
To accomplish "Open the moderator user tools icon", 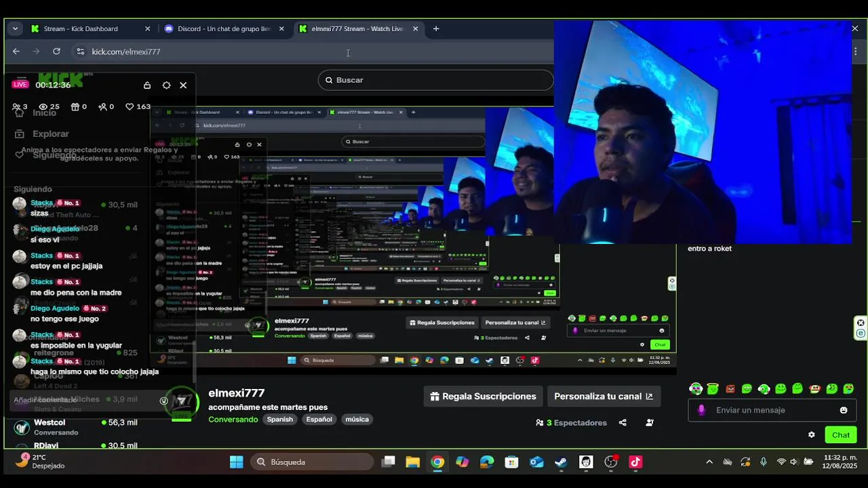I will 650,423.
